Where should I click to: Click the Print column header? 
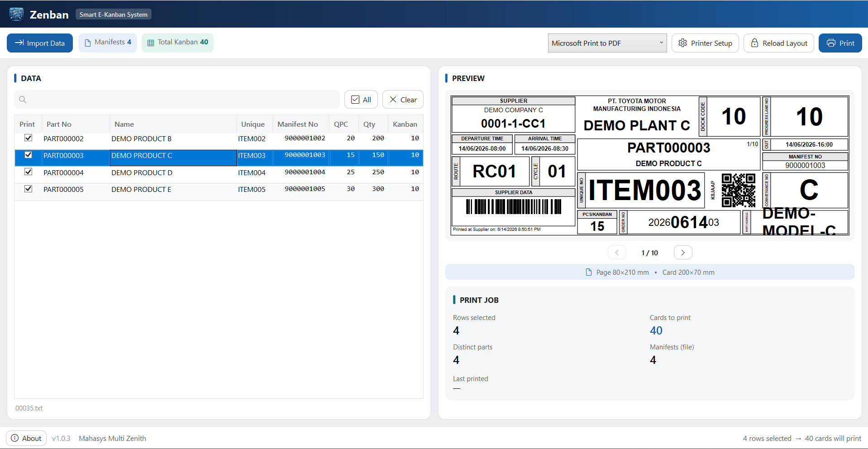pos(28,124)
